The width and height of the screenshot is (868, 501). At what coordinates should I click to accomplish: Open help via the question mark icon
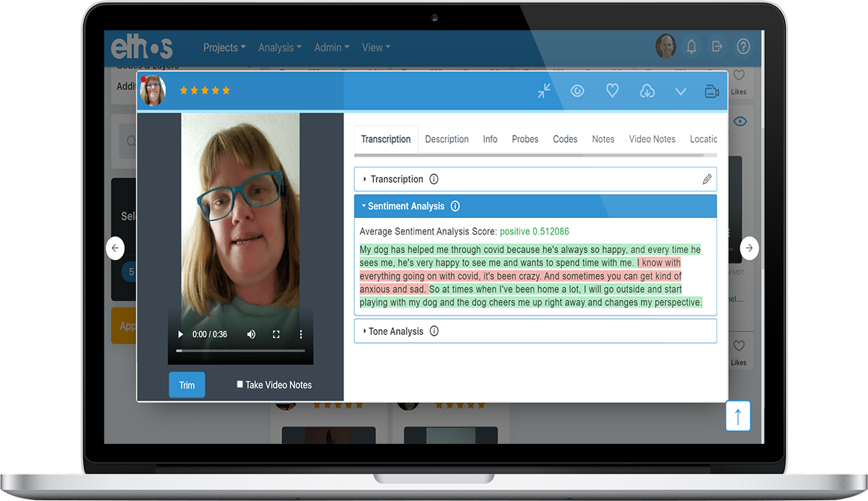pyautogui.click(x=743, y=46)
